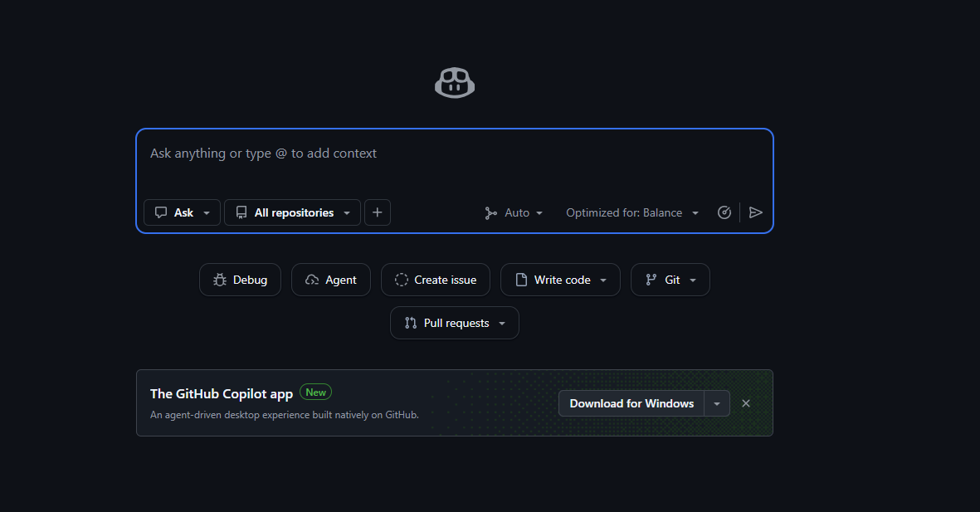Expand the Write code dropdown
980x512 pixels.
coord(561,280)
